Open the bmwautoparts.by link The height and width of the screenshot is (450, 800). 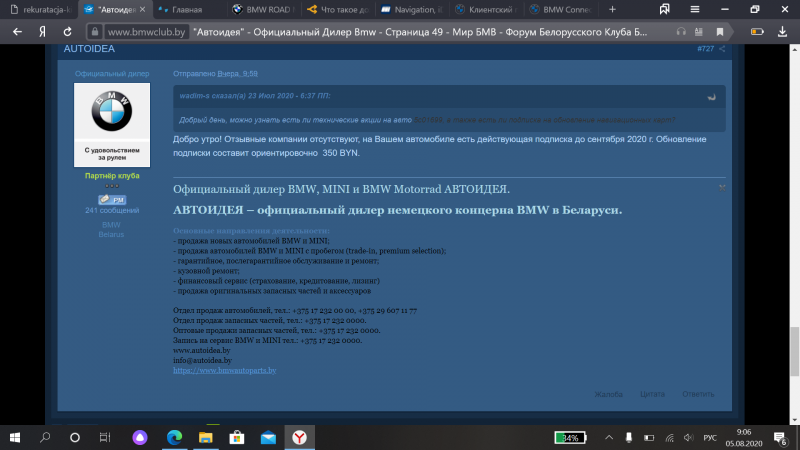point(224,370)
